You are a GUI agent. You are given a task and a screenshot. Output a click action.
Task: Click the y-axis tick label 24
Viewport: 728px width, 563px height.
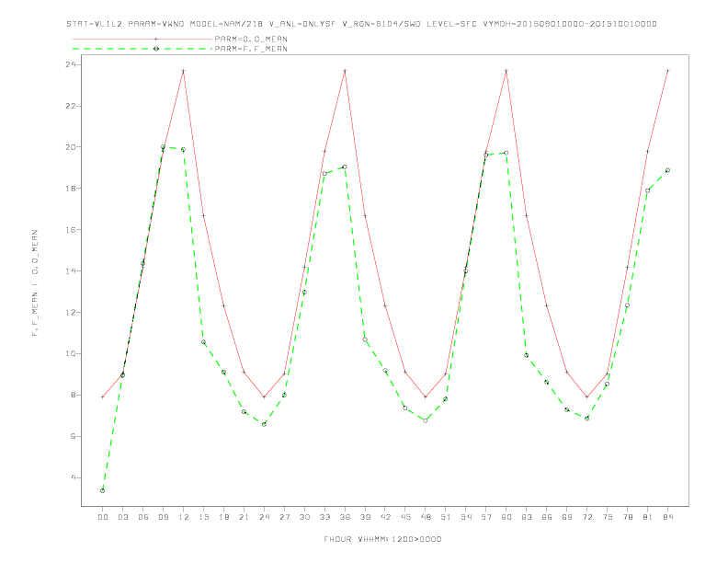click(x=71, y=64)
